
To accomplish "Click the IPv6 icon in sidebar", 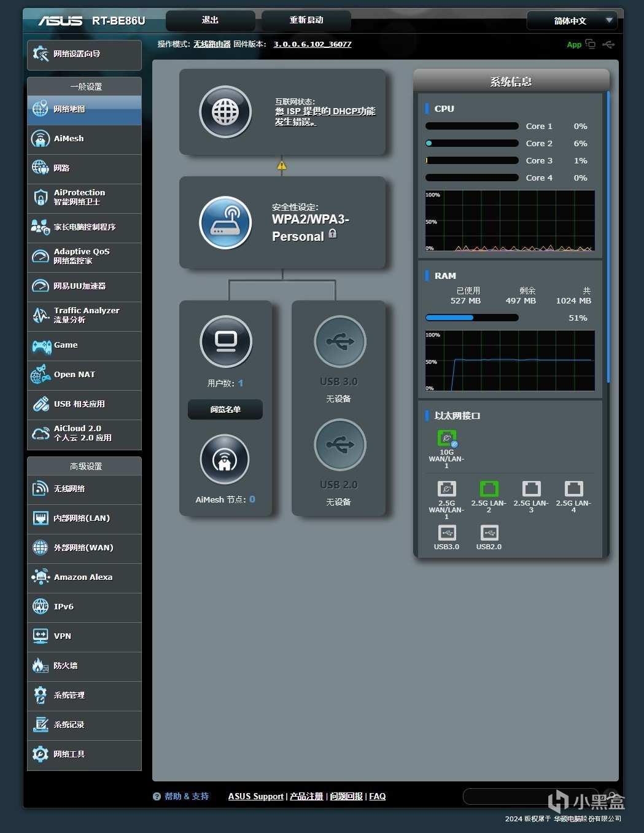I will pos(41,607).
